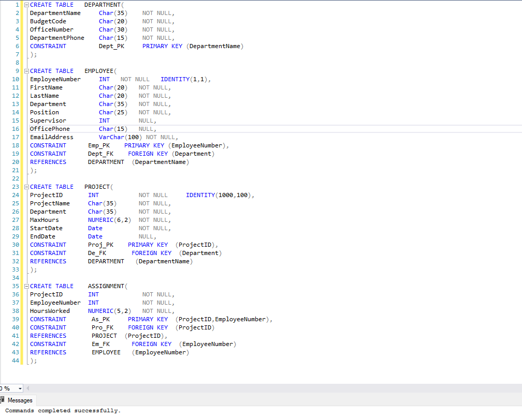Collapse the DEPARTMENT table code block
This screenshot has height=420, width=522.
[26, 5]
